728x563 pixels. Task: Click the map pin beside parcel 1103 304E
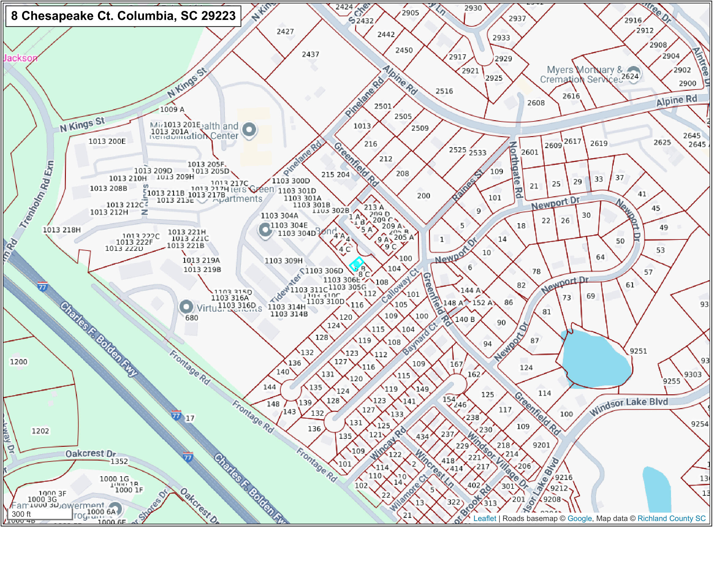coord(265,230)
